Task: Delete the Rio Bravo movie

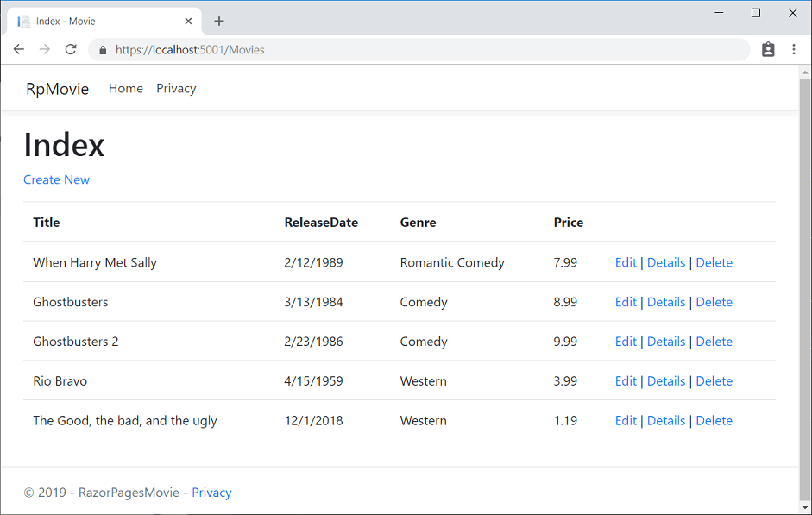Action: pos(714,380)
